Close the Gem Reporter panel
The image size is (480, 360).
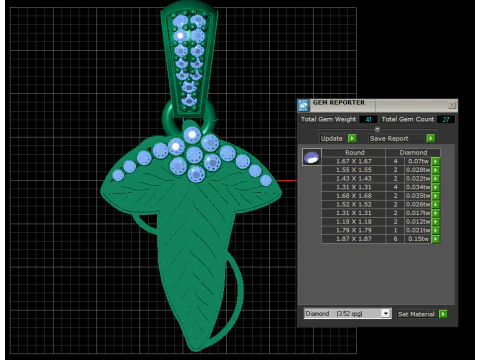452,105
